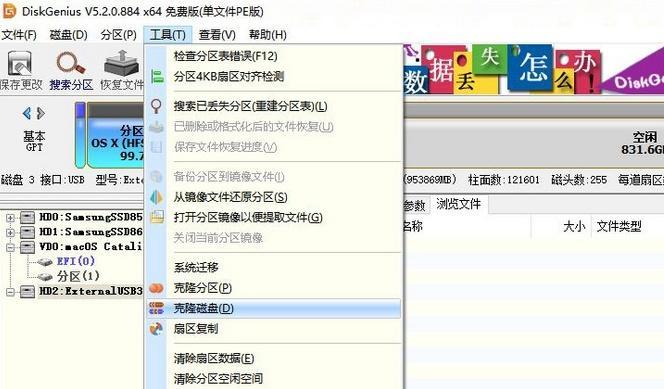Open the 磁盘(D) menu
The image size is (664, 389).
(x=68, y=35)
